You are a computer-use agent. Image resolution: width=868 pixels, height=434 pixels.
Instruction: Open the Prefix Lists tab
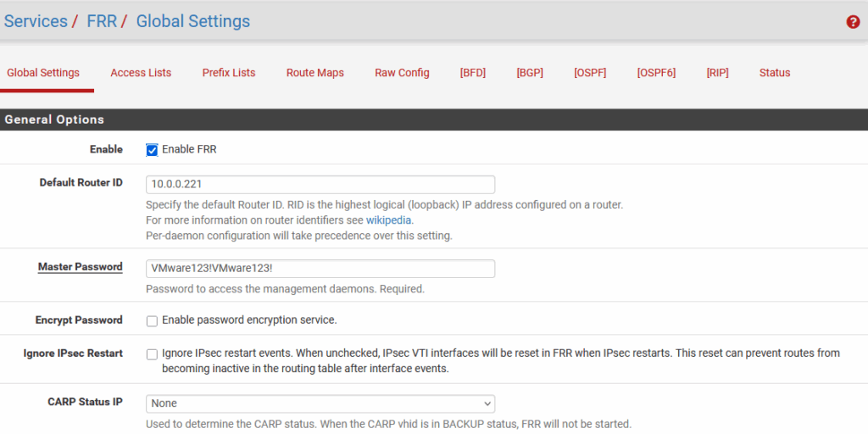click(229, 73)
